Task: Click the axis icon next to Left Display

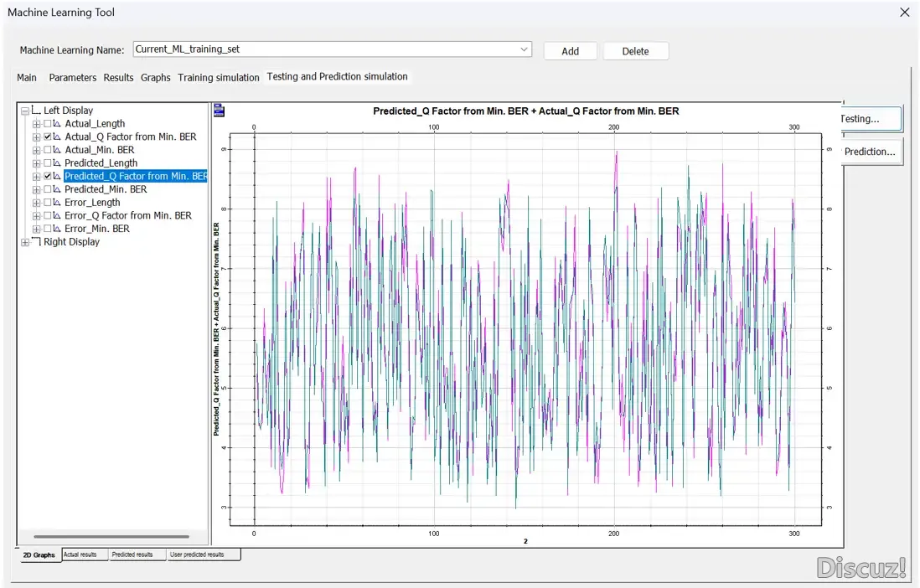Action: (36, 110)
